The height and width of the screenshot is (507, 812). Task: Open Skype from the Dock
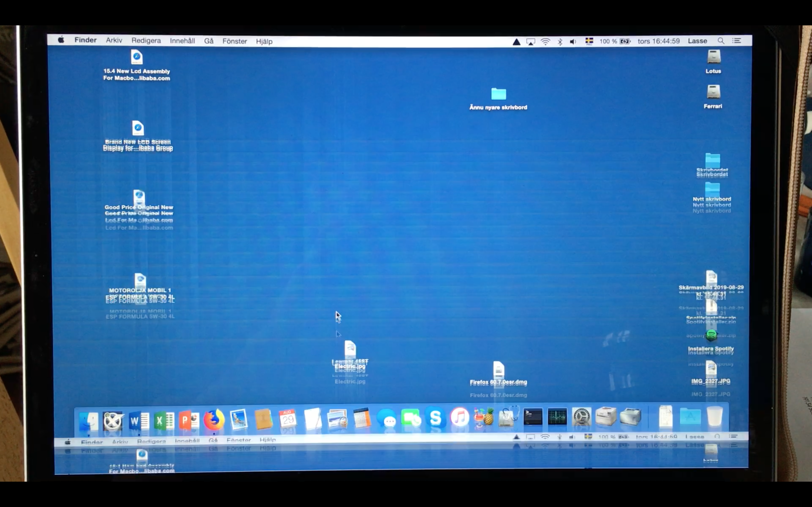click(x=435, y=418)
